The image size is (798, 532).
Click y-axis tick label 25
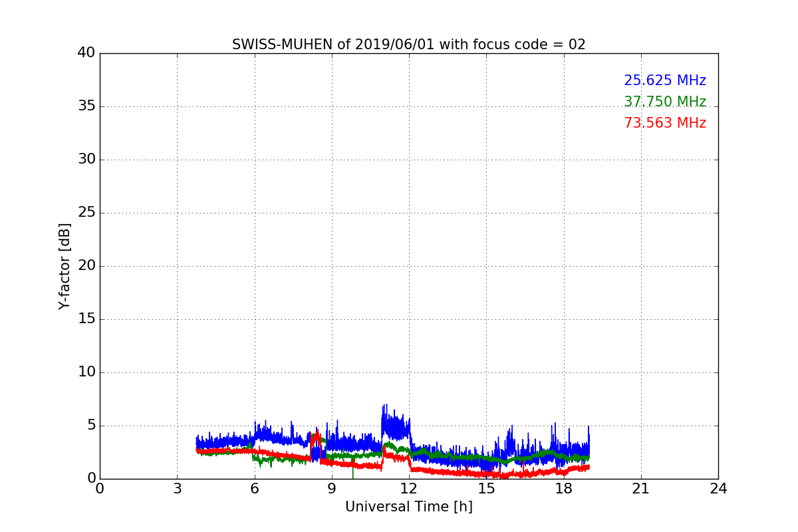coord(86,213)
